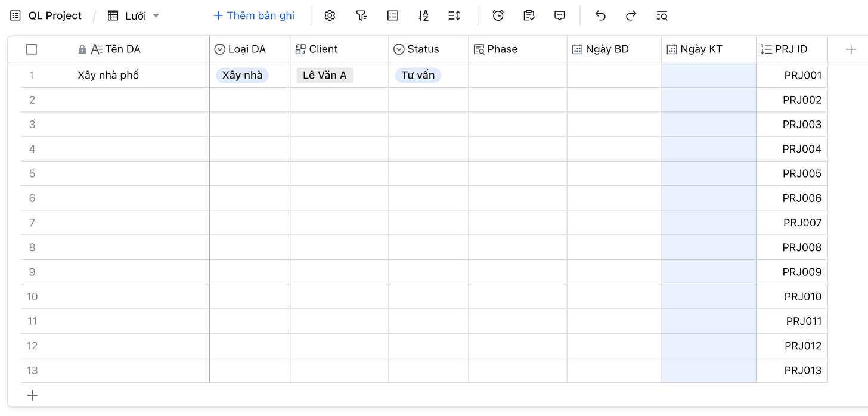The height and width of the screenshot is (416, 868).
Task: Open the row height icon
Action: click(455, 16)
